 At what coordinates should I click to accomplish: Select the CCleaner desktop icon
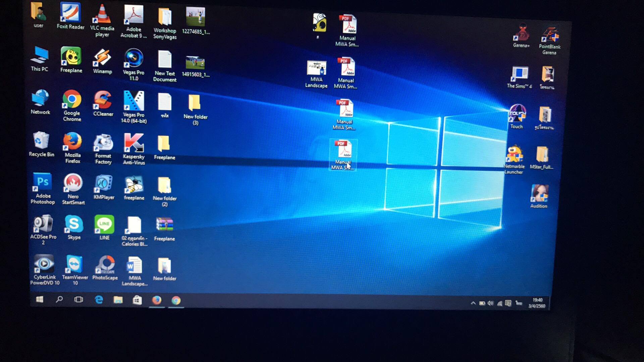coord(103,100)
